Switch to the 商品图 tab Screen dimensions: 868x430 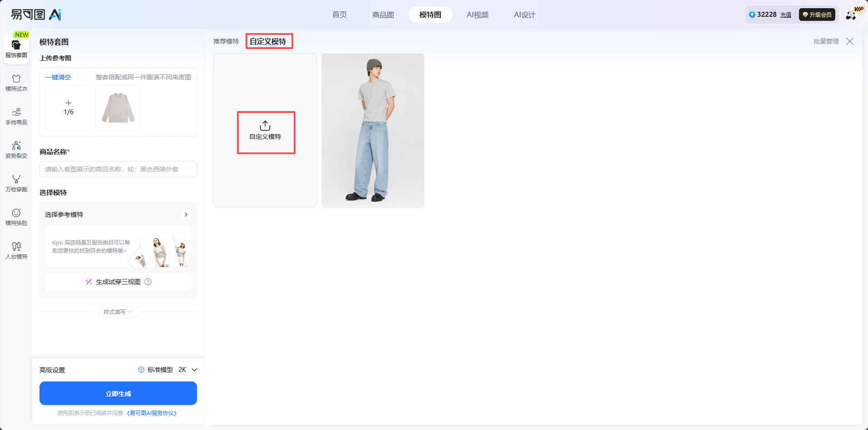pos(383,15)
